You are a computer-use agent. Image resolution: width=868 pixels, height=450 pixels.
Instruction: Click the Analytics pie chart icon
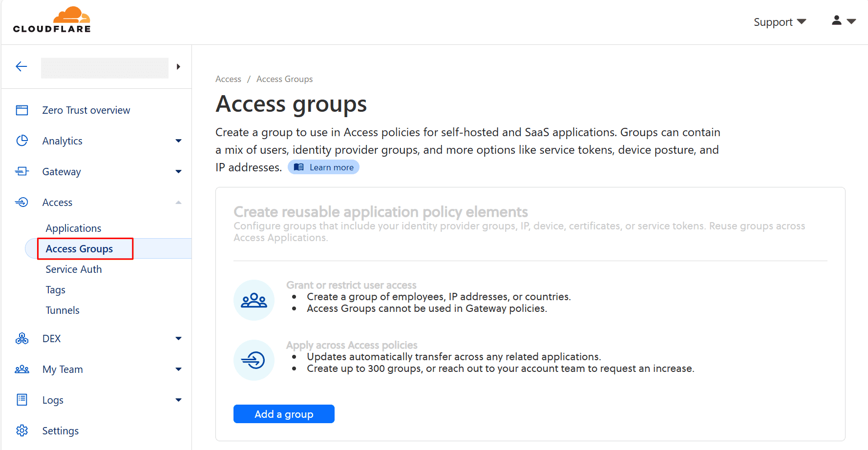click(x=22, y=141)
